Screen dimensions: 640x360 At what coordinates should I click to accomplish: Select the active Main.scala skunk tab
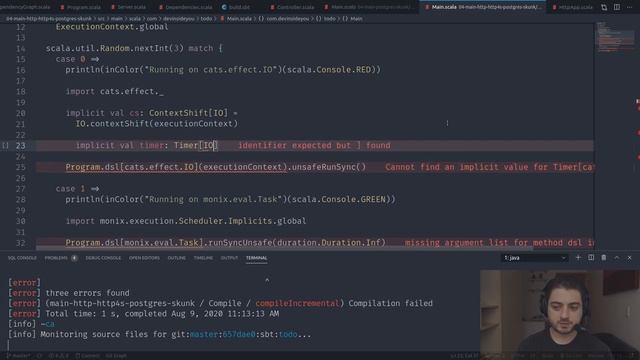pos(483,7)
